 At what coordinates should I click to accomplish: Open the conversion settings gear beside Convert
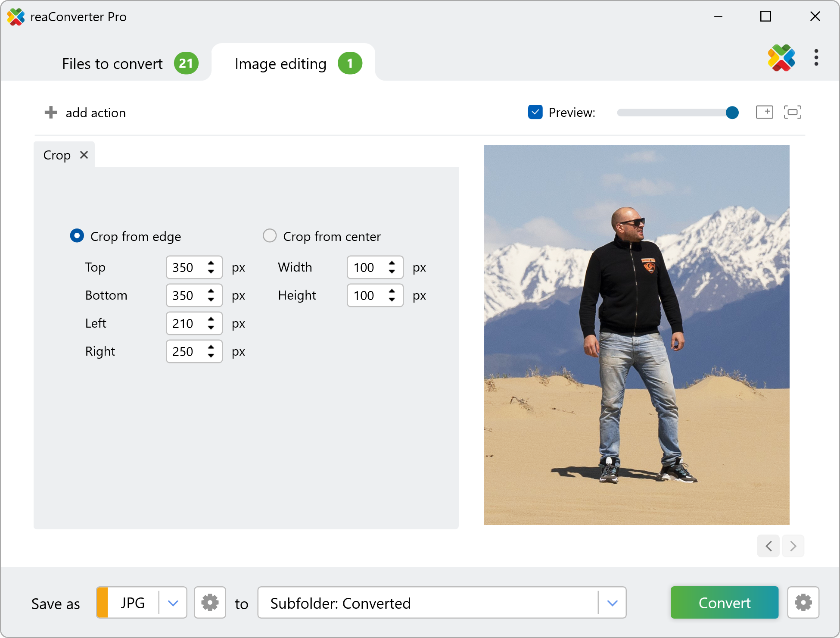pyautogui.click(x=803, y=603)
